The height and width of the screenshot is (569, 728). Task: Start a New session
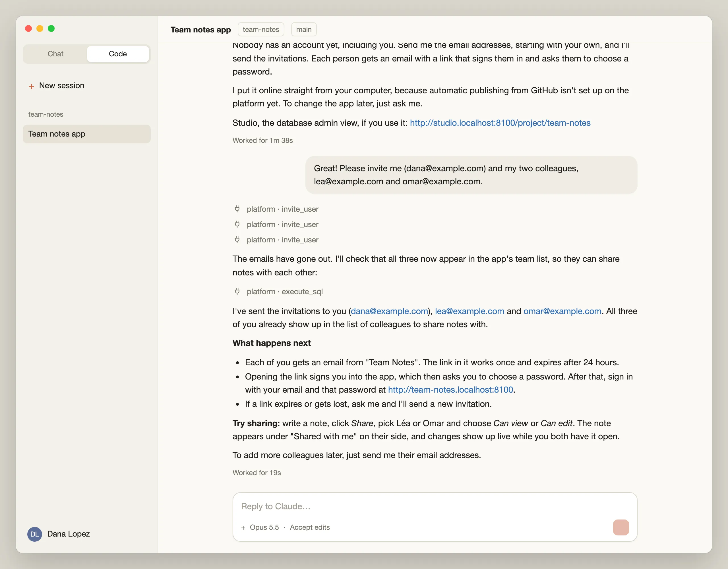tap(56, 86)
